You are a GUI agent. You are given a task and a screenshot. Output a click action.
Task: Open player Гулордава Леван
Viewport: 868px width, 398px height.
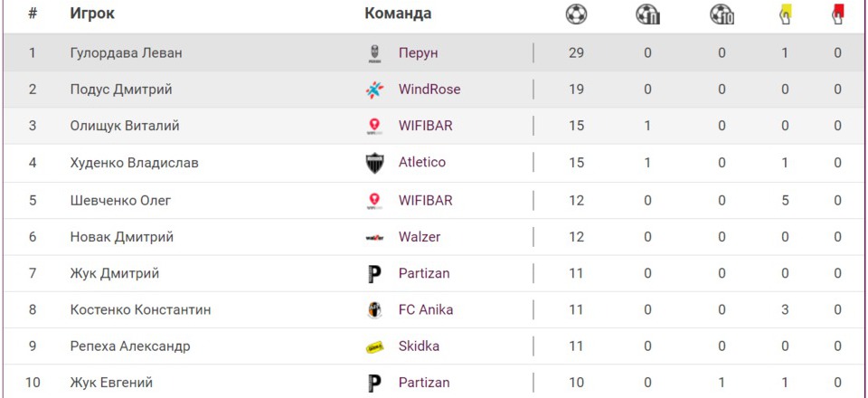(x=127, y=53)
